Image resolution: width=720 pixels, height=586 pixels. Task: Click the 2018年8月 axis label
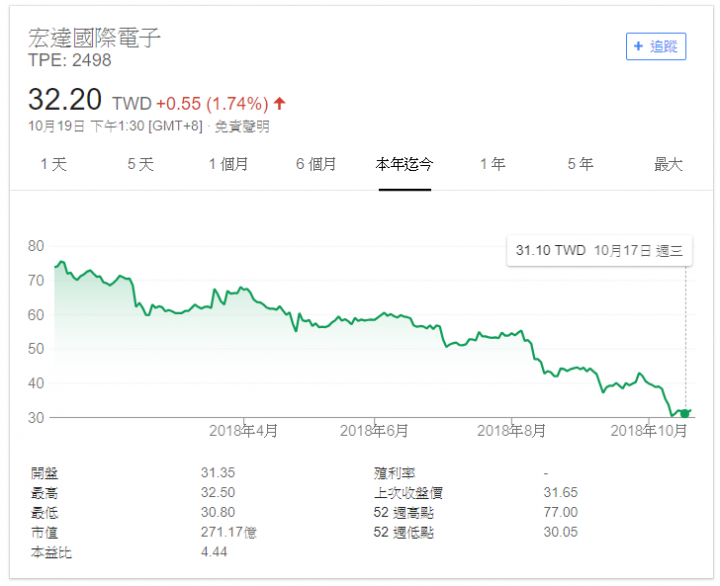click(512, 431)
